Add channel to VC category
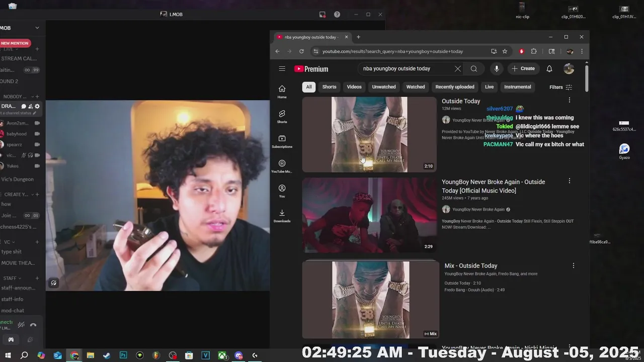Screen dimensions: 644x362 pyautogui.click(x=37, y=242)
